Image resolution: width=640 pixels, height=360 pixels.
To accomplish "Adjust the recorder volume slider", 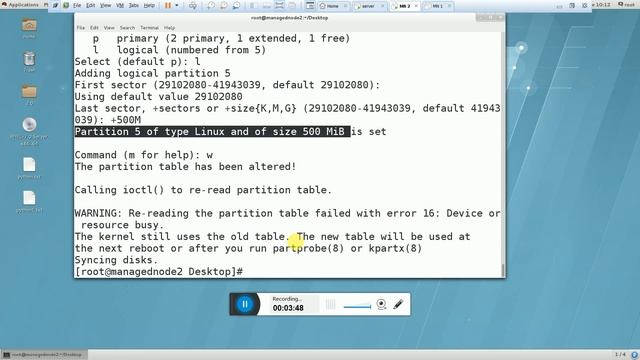I will tap(357, 307).
